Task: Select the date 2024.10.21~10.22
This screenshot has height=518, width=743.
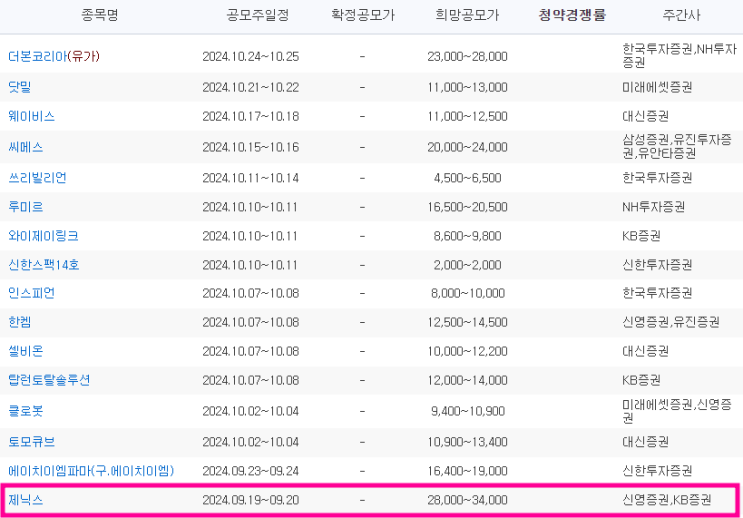Action: coord(251,87)
